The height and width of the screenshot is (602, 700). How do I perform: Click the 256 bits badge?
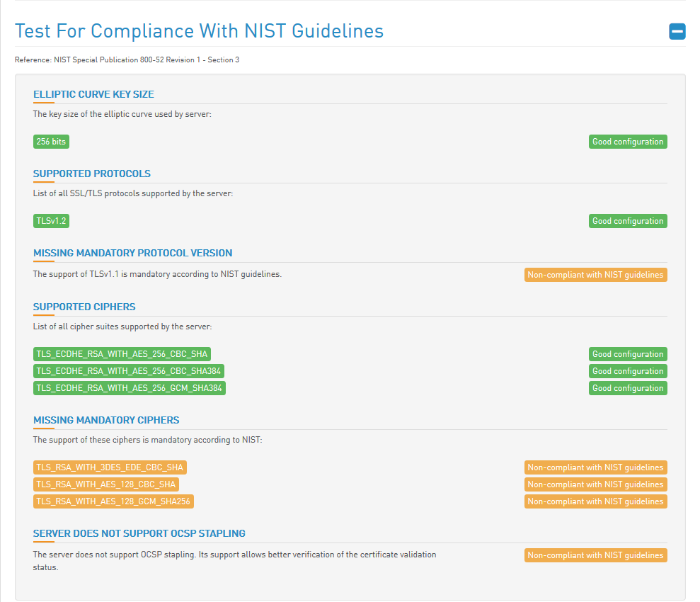[51, 142]
